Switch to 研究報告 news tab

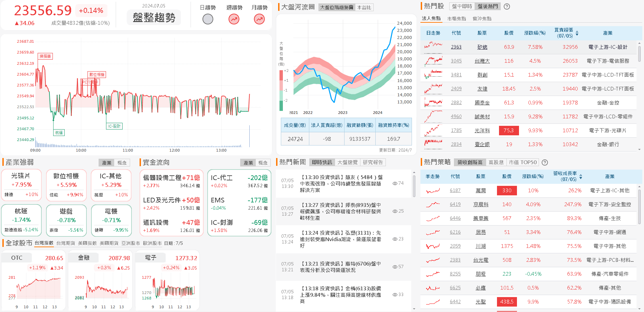373,162
